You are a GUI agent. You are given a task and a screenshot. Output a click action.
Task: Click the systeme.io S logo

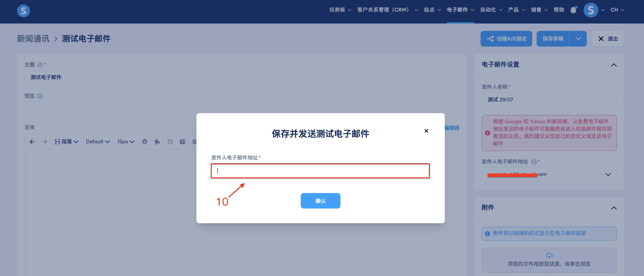[24, 11]
